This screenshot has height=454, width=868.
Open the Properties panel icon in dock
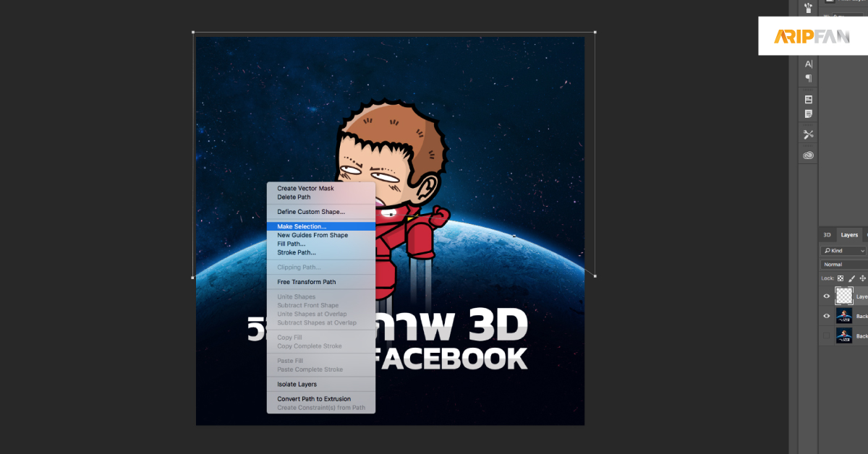tap(809, 99)
